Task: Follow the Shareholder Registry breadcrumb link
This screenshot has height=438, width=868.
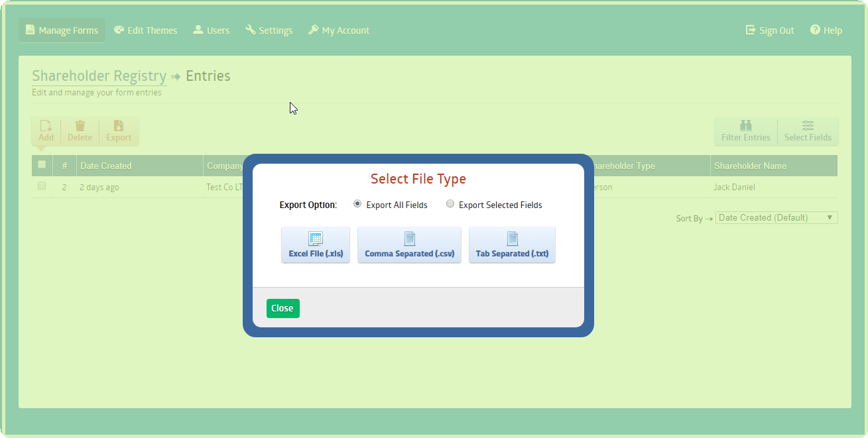Action: pyautogui.click(x=99, y=76)
